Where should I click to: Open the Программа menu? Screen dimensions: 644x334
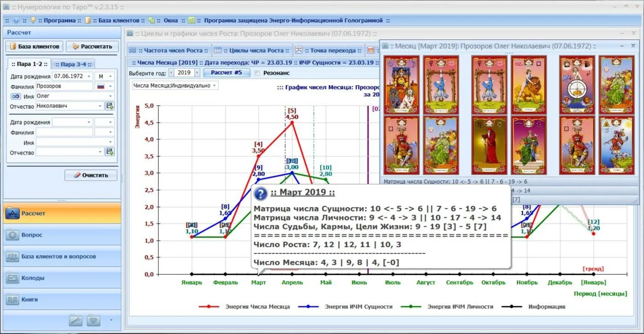[60, 20]
